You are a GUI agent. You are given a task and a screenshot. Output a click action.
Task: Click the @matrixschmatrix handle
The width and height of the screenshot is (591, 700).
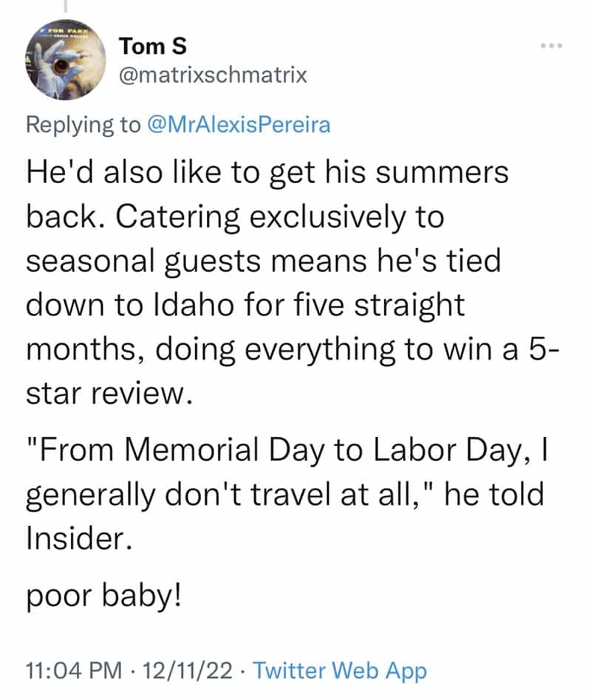tap(212, 75)
